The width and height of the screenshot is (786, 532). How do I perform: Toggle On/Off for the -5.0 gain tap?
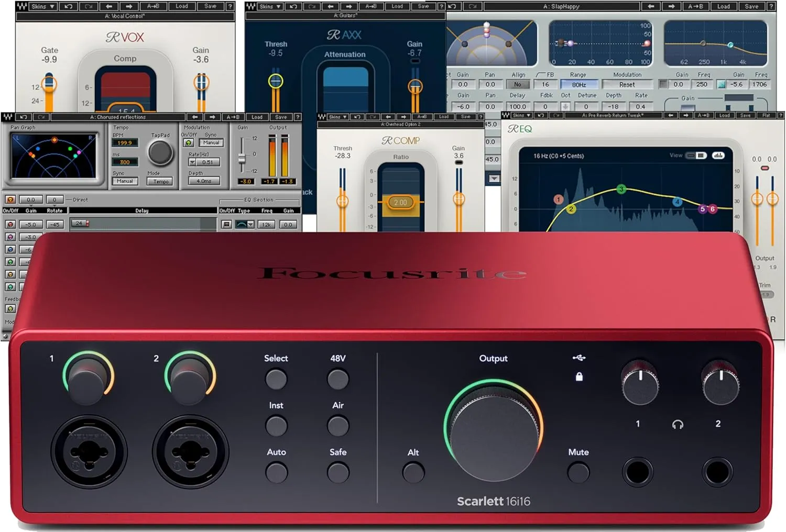[10, 224]
